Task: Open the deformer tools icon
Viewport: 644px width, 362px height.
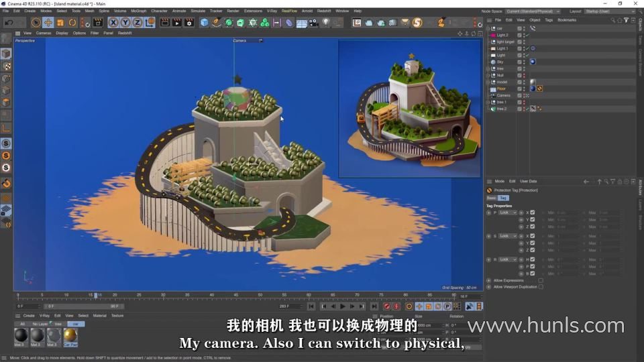Action: pos(289,23)
